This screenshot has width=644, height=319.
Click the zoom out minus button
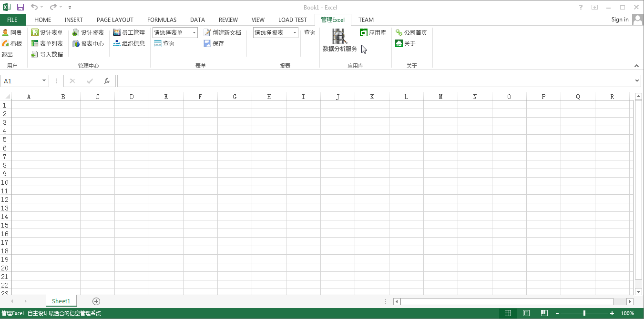(x=557, y=313)
